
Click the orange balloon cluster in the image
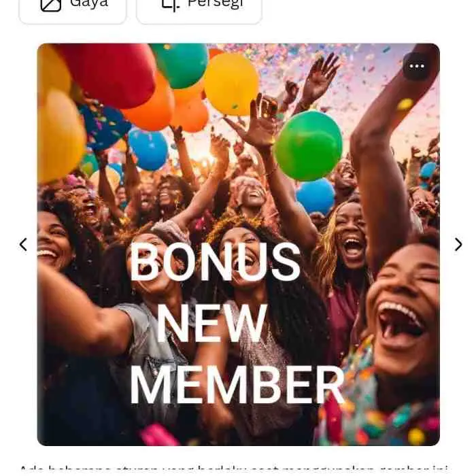[169, 107]
